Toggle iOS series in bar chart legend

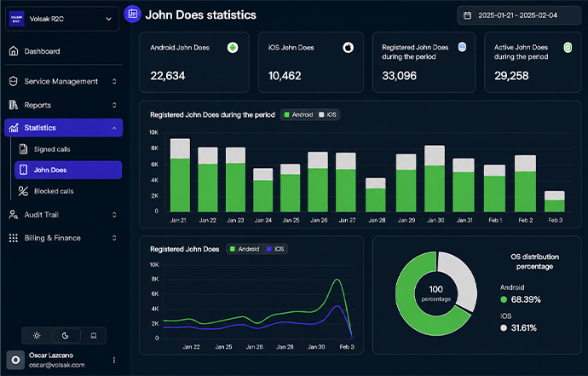click(328, 115)
